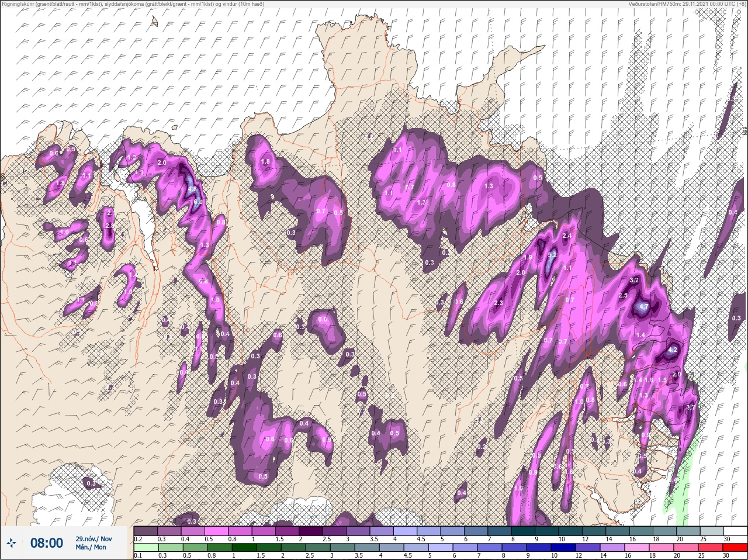
Task: Click the 4.7 precipitation value on the map
Action: tap(644, 306)
